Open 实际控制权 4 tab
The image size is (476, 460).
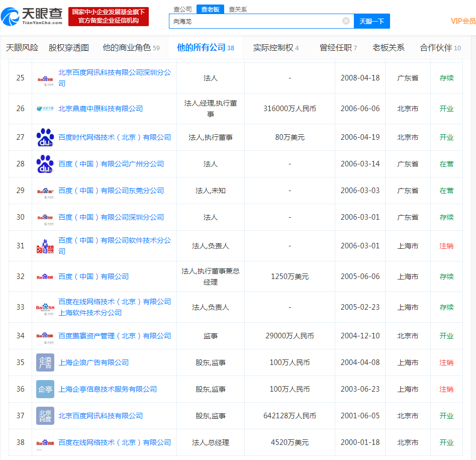point(275,48)
